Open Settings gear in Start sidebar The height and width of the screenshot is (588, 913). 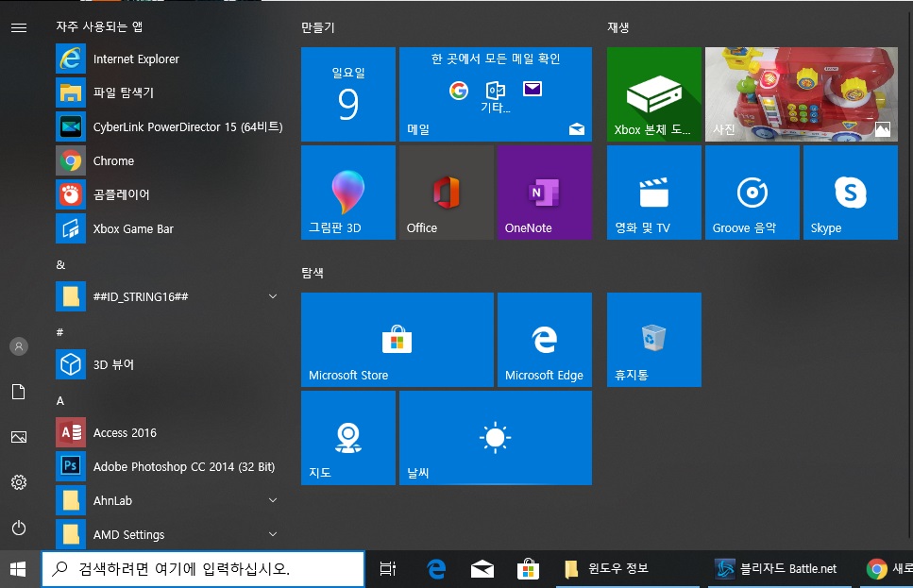coord(19,482)
